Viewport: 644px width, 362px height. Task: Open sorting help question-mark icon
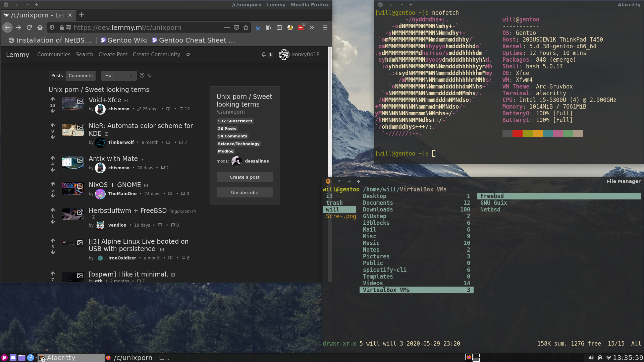142,75
